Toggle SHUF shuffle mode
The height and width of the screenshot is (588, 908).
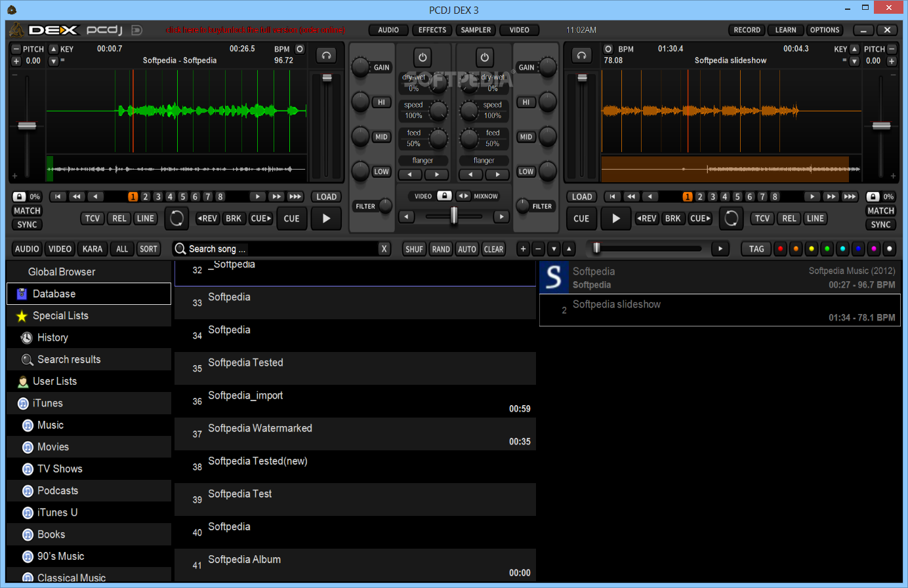click(414, 249)
